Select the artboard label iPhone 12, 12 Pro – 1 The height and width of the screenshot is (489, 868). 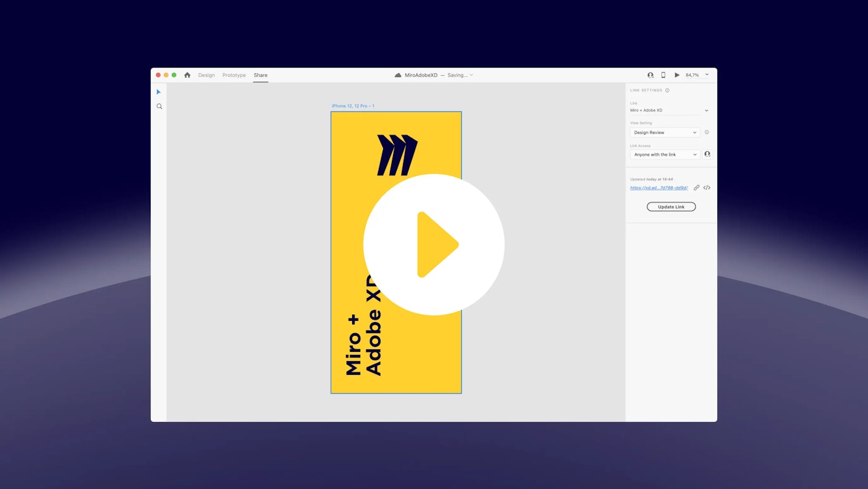pyautogui.click(x=353, y=106)
